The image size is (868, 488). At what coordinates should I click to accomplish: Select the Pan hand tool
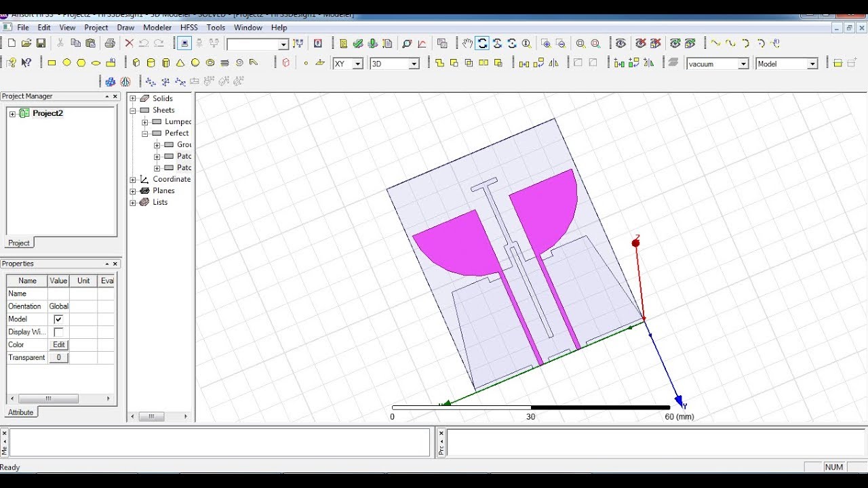467,43
